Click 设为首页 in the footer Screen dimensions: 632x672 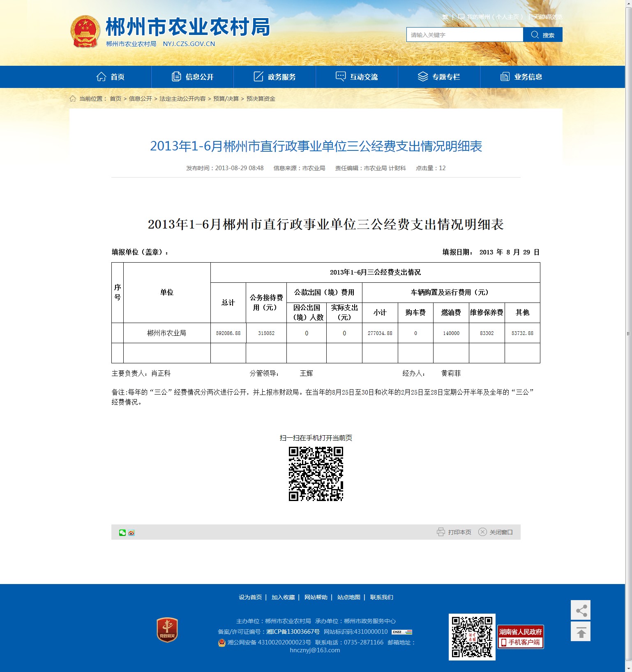[x=250, y=597]
